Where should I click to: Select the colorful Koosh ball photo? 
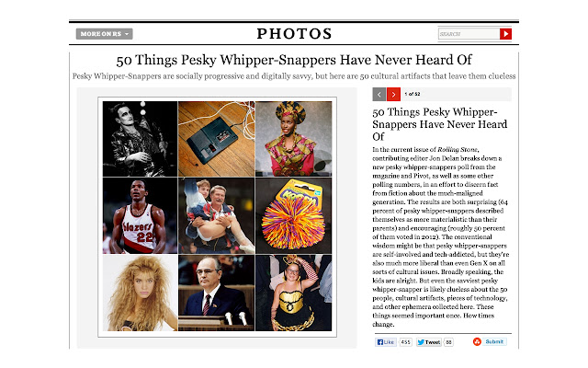(x=294, y=216)
